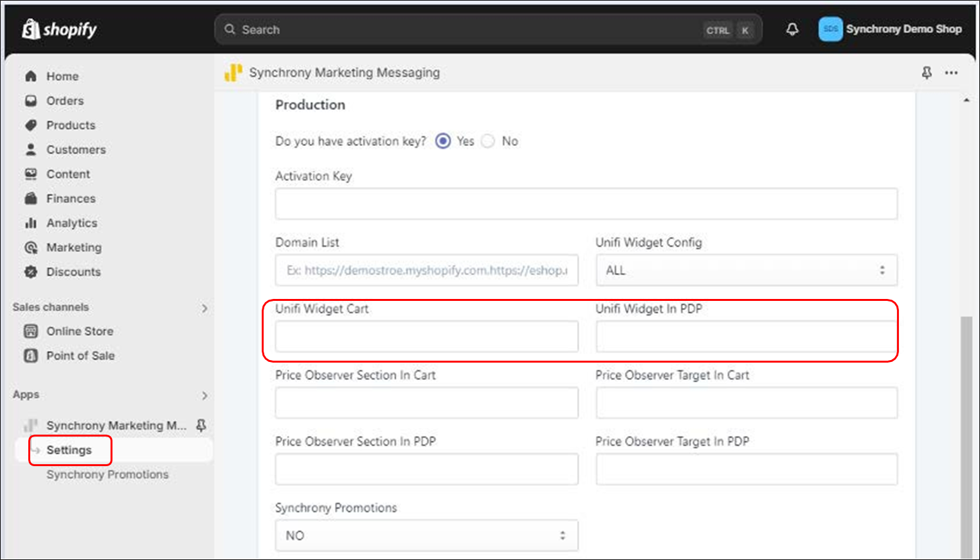Click Price Observer Section In PDP field
The height and width of the screenshot is (560, 980).
point(427,469)
